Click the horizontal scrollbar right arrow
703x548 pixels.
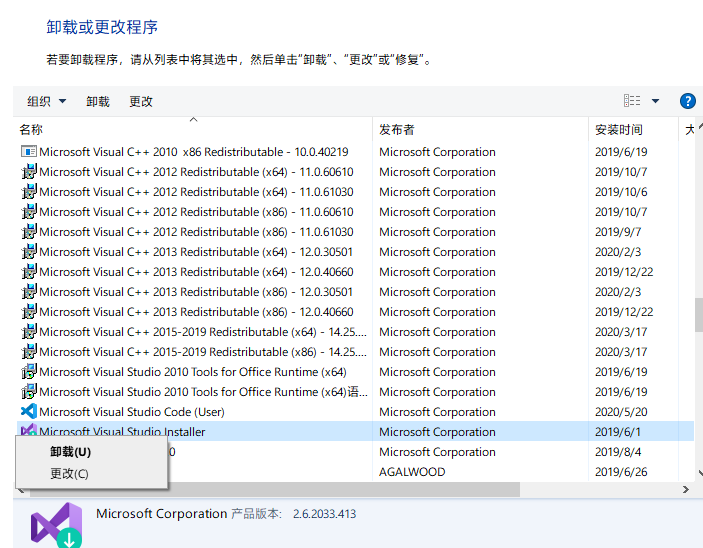686,489
